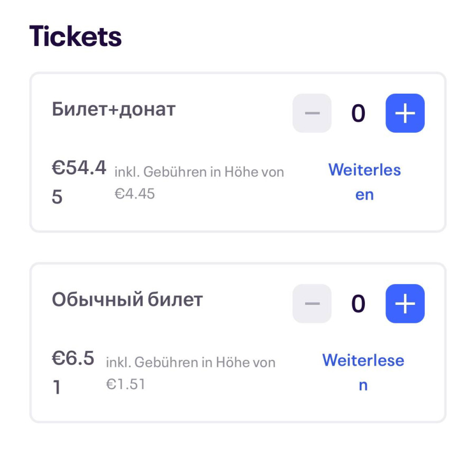This screenshot has width=476, height=453.
Task: Decrease quantity of Билет+донат ticket
Action: point(312,113)
